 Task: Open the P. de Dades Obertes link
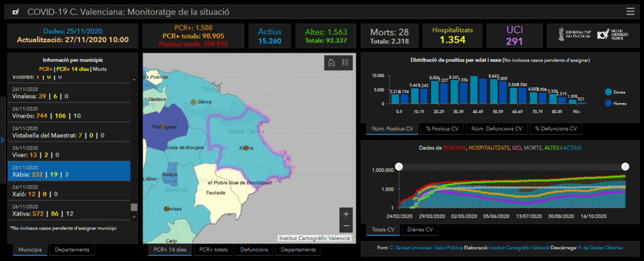tap(600, 248)
